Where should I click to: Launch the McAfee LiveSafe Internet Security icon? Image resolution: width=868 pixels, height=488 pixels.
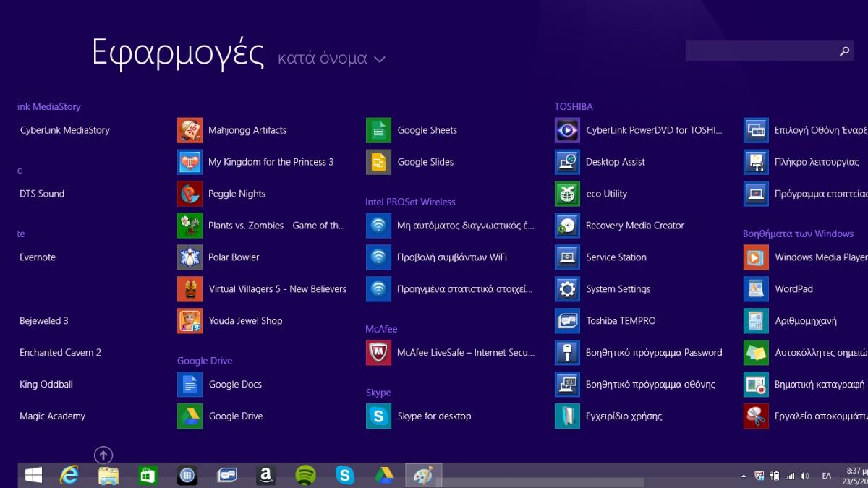click(x=378, y=353)
